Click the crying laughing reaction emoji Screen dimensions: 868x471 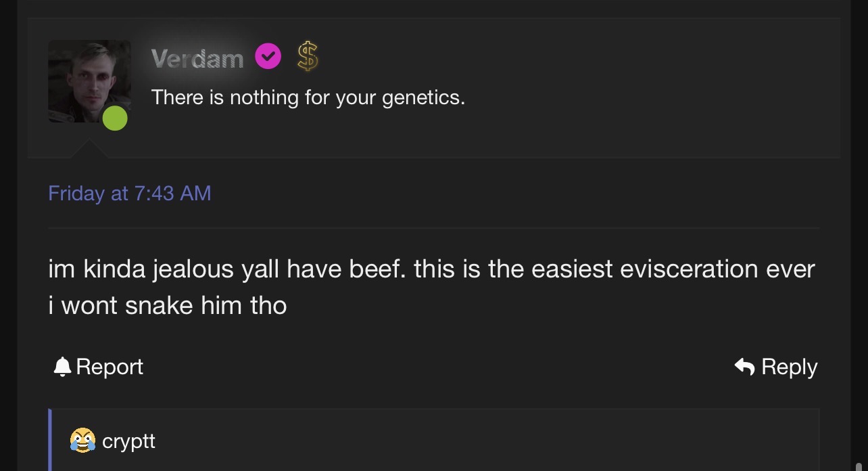tap(82, 441)
